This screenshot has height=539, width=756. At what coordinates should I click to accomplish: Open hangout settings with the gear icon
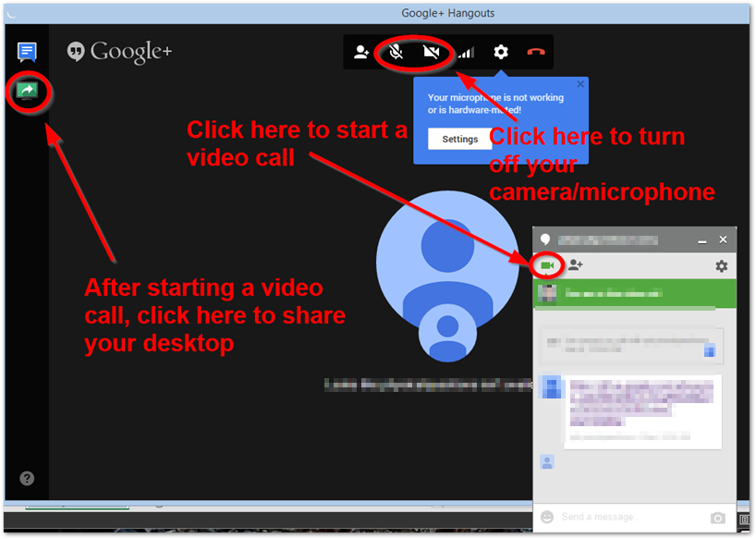pyautogui.click(x=500, y=53)
